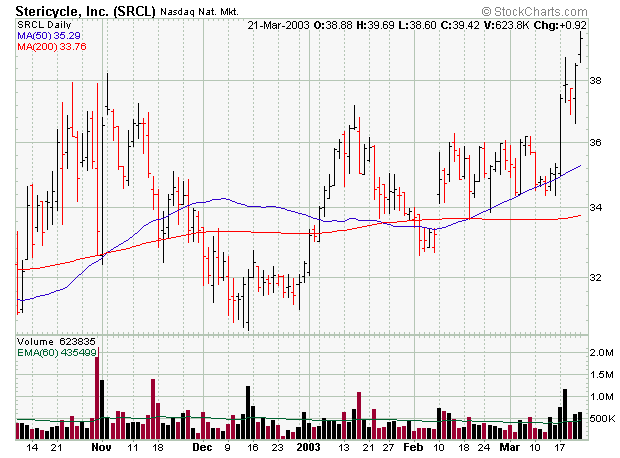Click the 16 date label in December

pyautogui.click(x=252, y=447)
